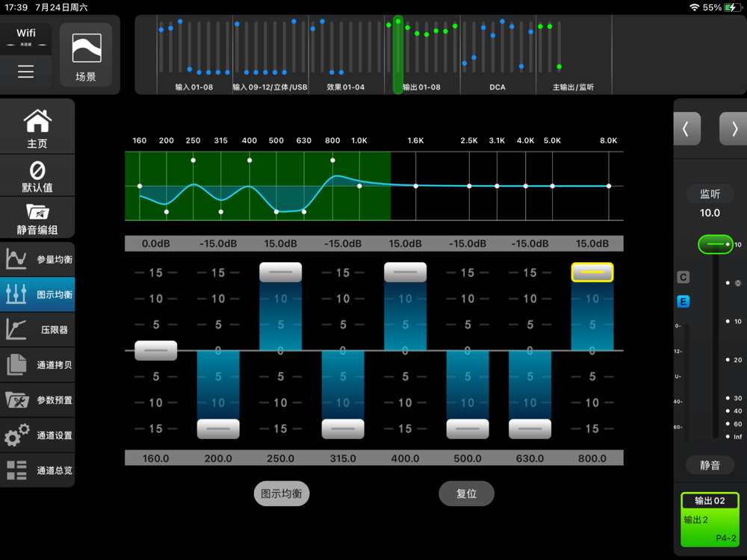Open 参量均衡 parametric EQ
The width and height of the screenshot is (747, 560).
click(37, 260)
